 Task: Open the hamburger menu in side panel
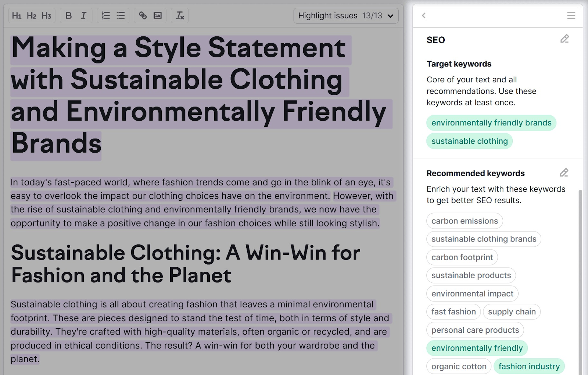pyautogui.click(x=571, y=15)
